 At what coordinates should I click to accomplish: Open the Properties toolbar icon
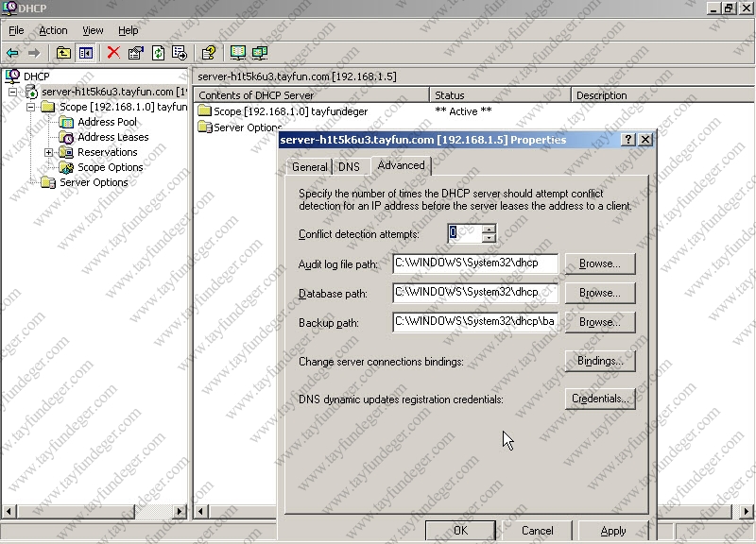[x=136, y=53]
